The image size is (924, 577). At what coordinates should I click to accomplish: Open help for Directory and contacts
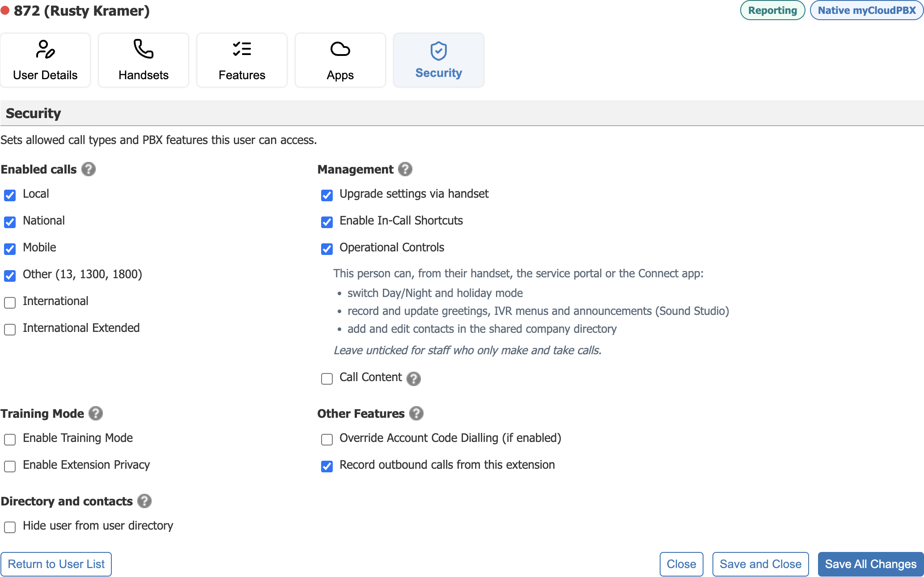coord(144,501)
